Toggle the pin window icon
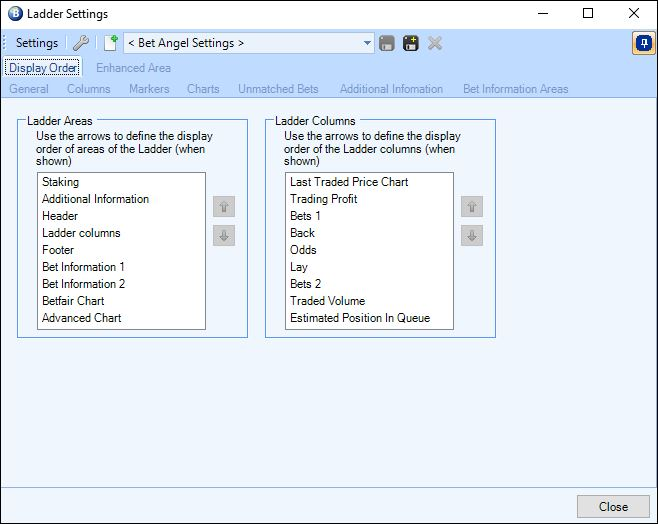658x524 pixels. tap(644, 43)
